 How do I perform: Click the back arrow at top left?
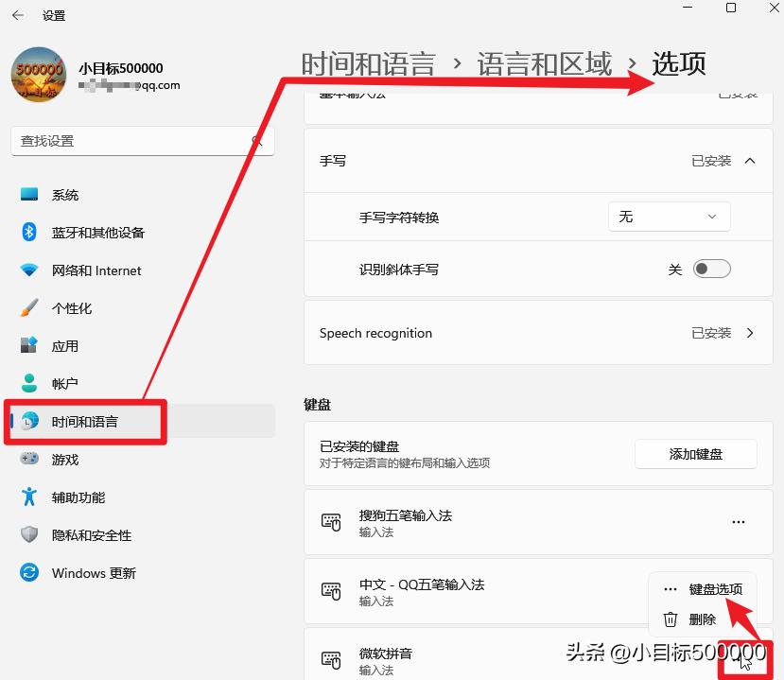coord(19,15)
